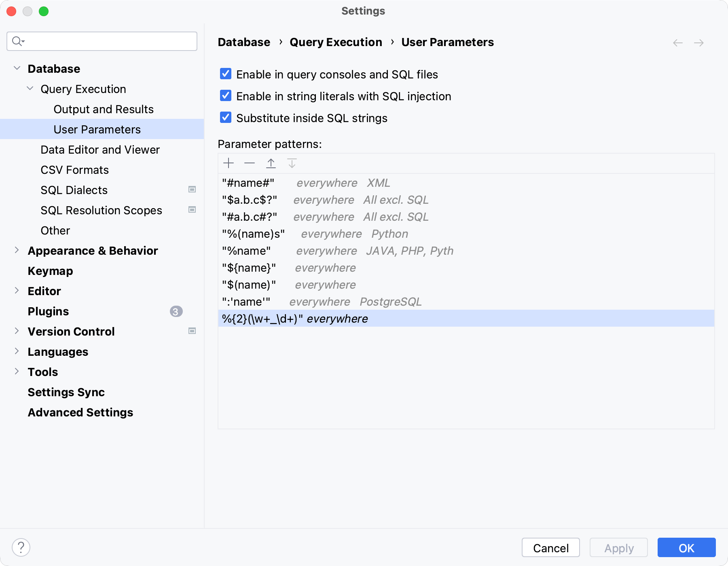Expand the Editor section

(x=17, y=291)
